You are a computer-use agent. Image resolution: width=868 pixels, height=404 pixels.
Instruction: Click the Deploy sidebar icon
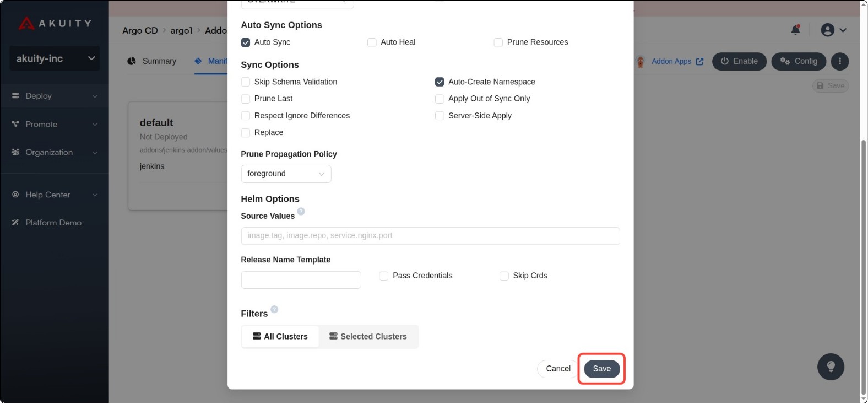coord(15,95)
